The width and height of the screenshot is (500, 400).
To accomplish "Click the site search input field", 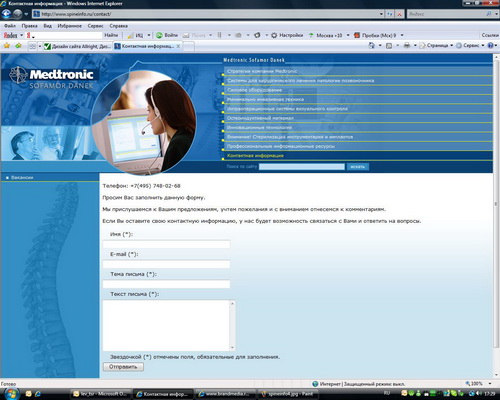I will [x=302, y=166].
